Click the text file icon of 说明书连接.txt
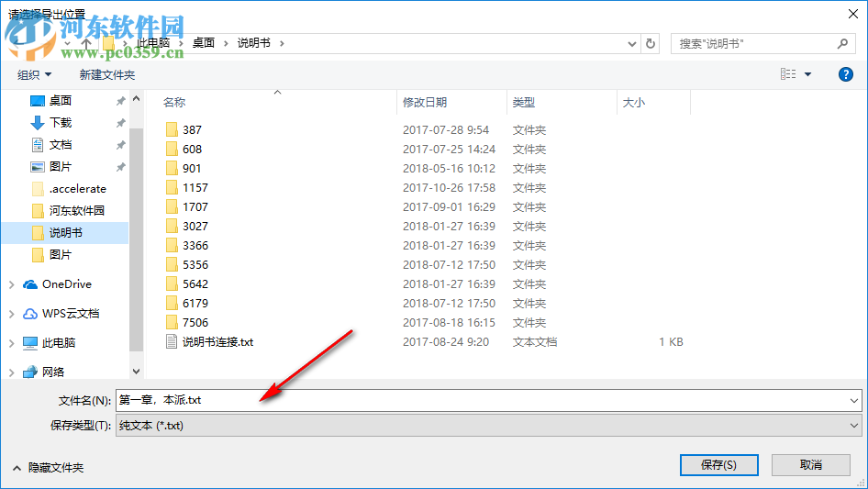Viewport: 868px width, 489px height. [172, 341]
